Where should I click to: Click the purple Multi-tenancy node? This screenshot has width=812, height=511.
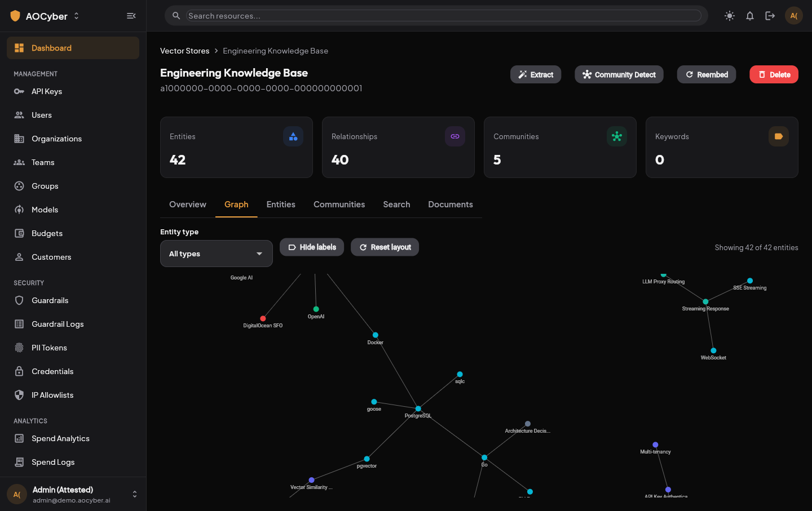coord(655,445)
